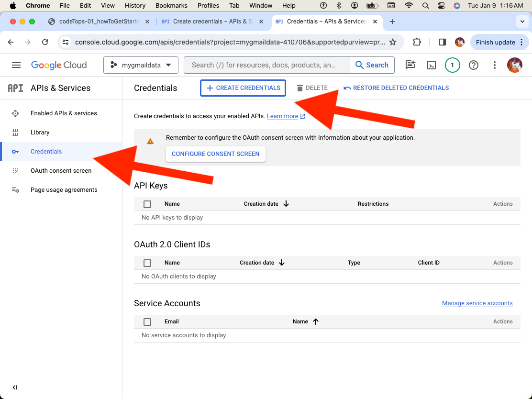Open Enabled APIs & services page
The width and height of the screenshot is (532, 399).
pos(64,113)
